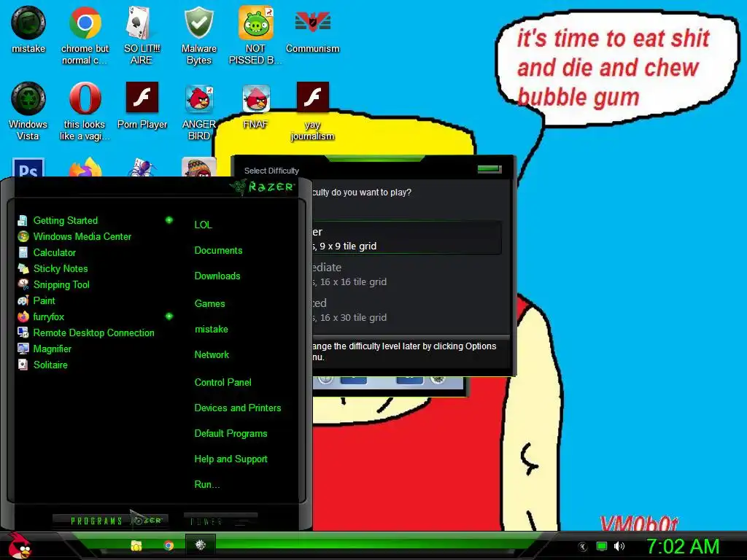Open Chrome from the taskbar
Image resolution: width=747 pixels, height=560 pixels.
[169, 545]
